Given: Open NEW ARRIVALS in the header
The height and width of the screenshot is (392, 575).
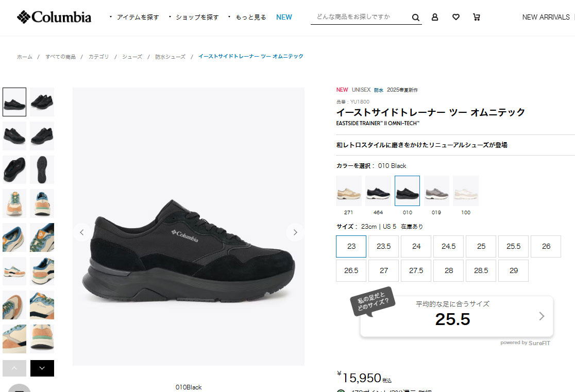Looking at the screenshot, I should point(546,17).
